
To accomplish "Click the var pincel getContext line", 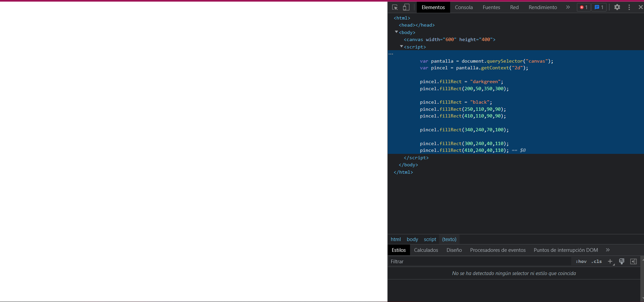I will point(474,68).
